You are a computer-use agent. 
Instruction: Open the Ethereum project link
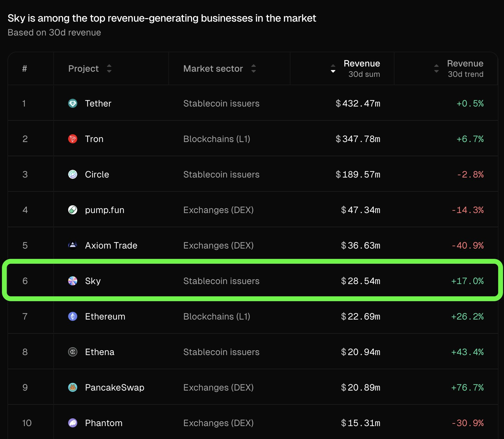105,316
